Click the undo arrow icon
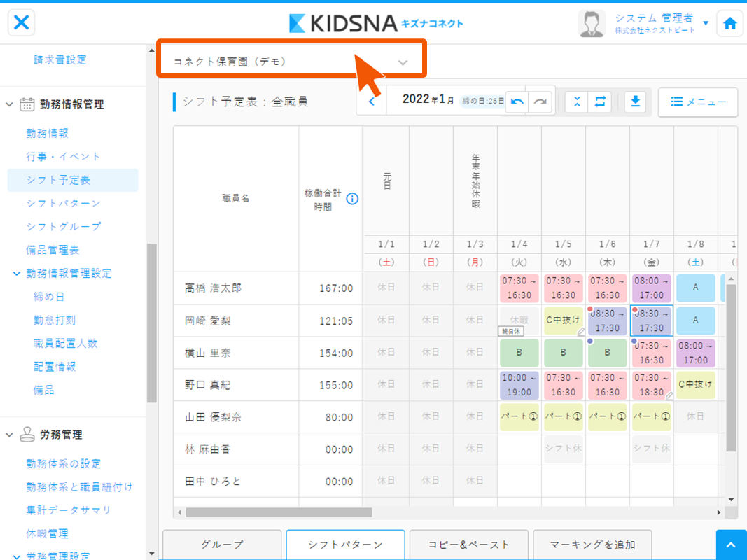The width and height of the screenshot is (747, 560). tap(517, 101)
